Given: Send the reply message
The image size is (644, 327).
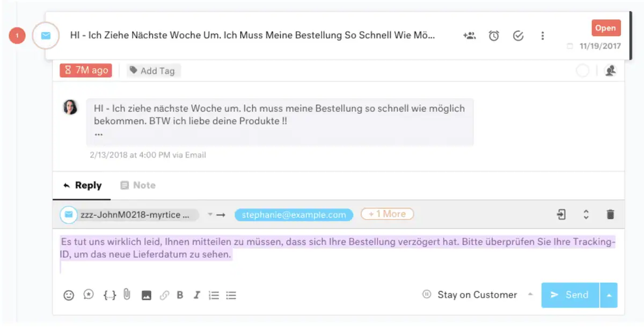Looking at the screenshot, I should pyautogui.click(x=570, y=295).
